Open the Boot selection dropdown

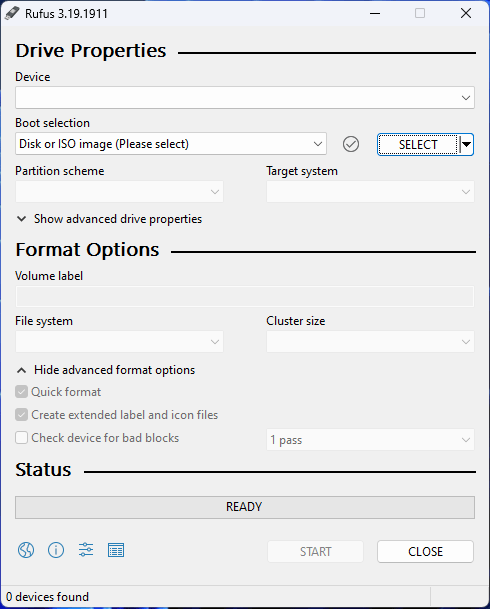point(171,144)
